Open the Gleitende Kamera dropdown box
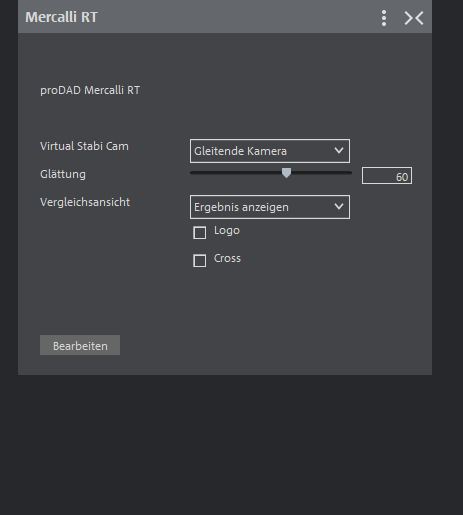The image size is (463, 515). pos(270,151)
